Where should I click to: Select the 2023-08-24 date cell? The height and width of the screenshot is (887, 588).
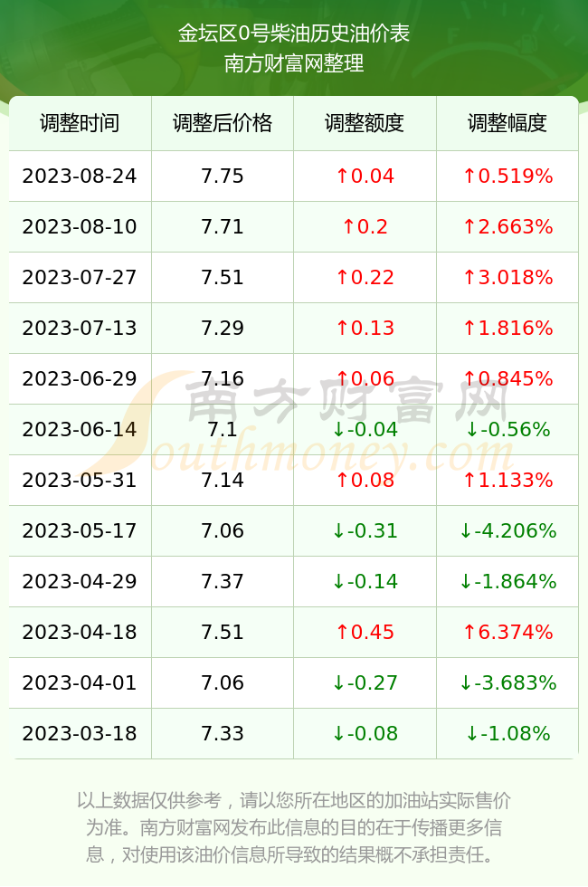pyautogui.click(x=80, y=176)
